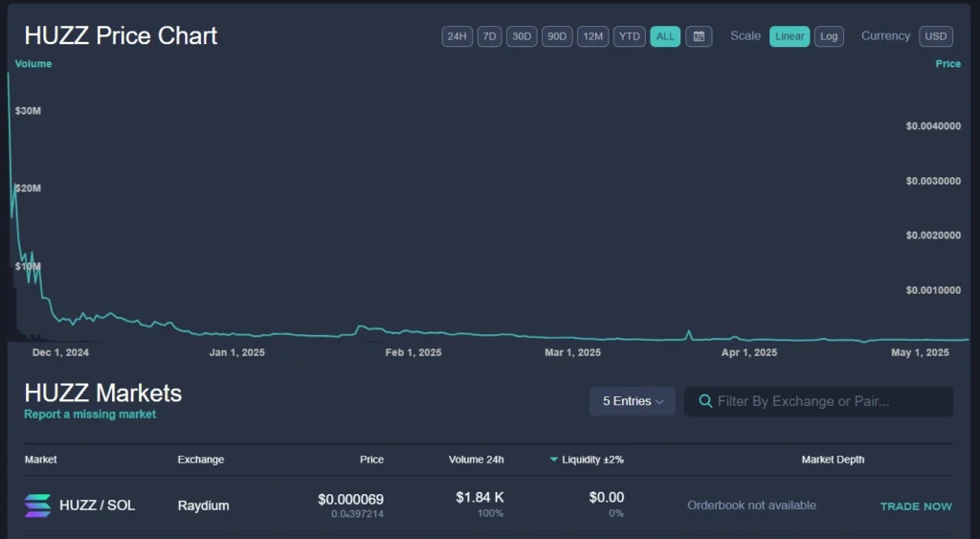The image size is (980, 539).
Task: Click the $0.0020000 price axis label
Action: pos(933,236)
